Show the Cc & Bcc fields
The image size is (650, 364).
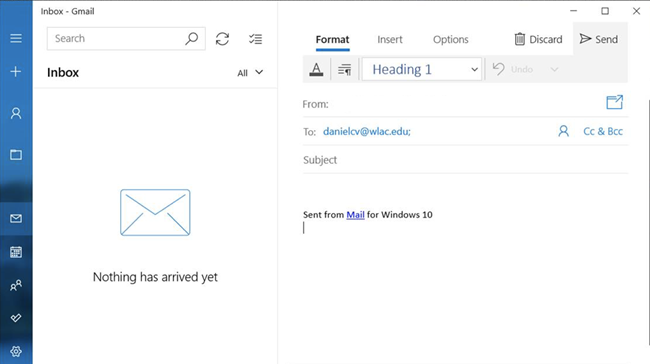tap(603, 131)
